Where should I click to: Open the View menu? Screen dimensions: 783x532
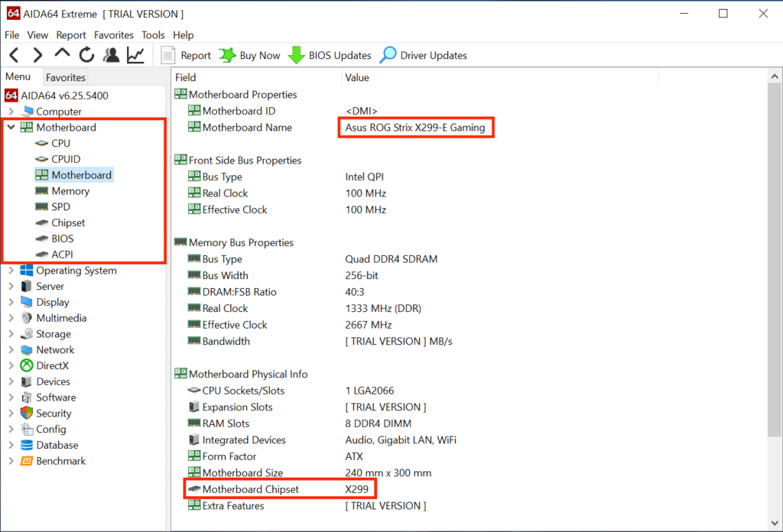tap(37, 35)
